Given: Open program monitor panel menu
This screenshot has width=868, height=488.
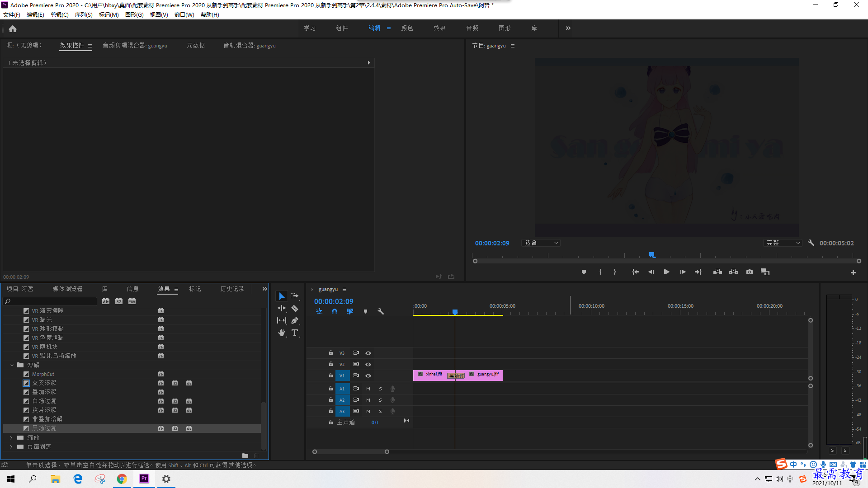Looking at the screenshot, I should 513,46.
